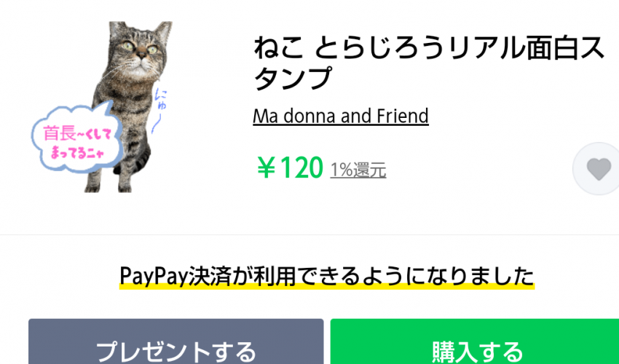Screen dimensions: 619x364
Task: Tap the gray heart favorite button
Action: pos(598,169)
